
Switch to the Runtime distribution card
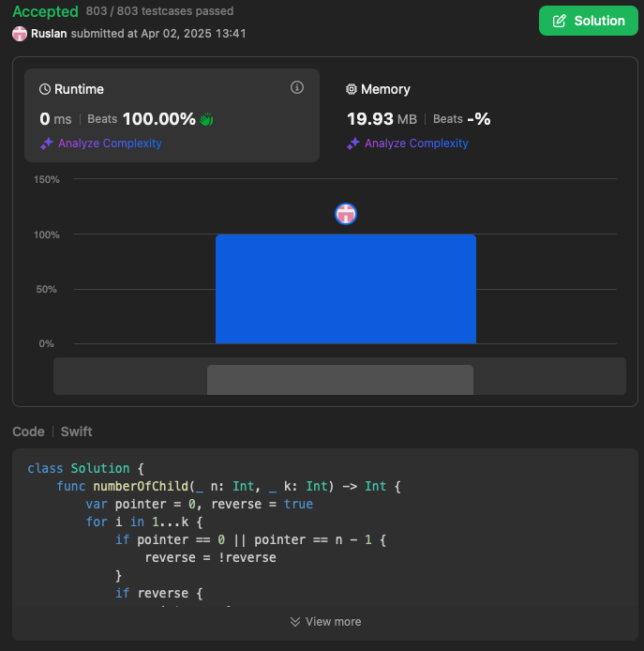[172, 114]
